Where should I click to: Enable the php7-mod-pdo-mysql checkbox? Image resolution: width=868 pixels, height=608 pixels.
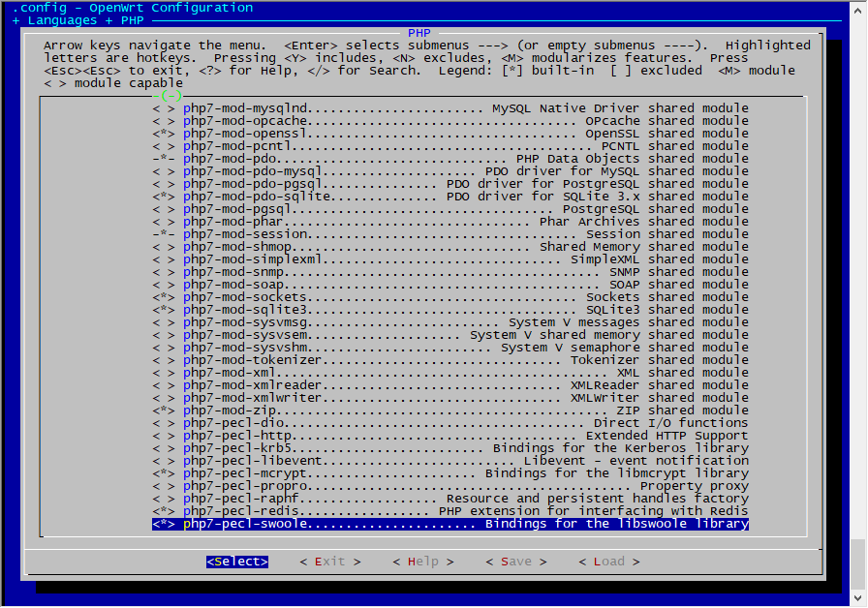pyautogui.click(x=164, y=171)
